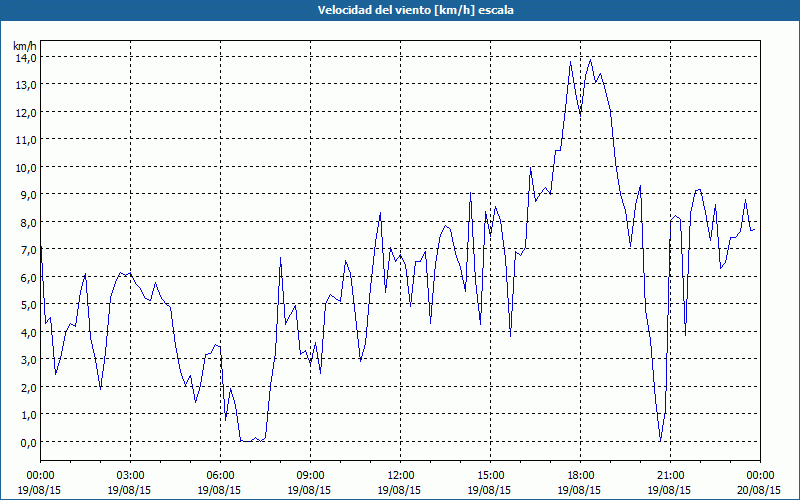Click the 'km/h' unit label on the axis
800x500 pixels.
[25, 46]
